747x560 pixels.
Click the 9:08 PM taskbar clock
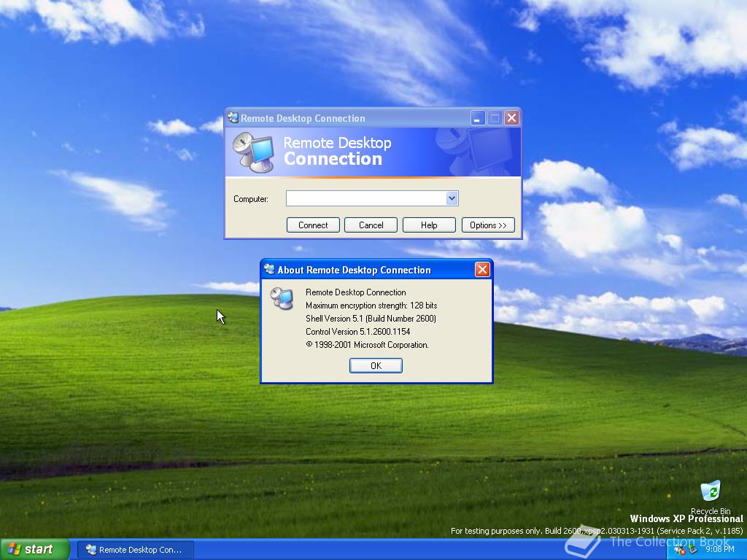point(720,549)
